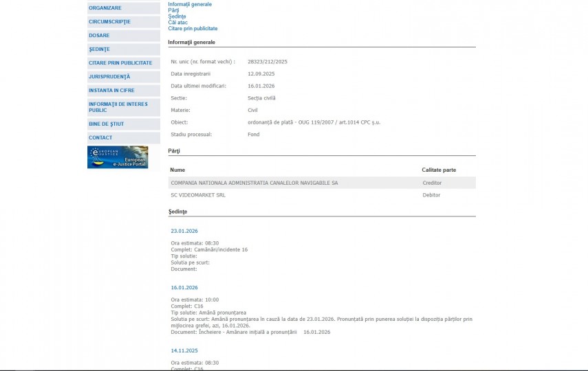Image resolution: width=588 pixels, height=371 pixels.
Task: Click the SC VIDEOMARKET SRL party row
Action: (x=198, y=195)
